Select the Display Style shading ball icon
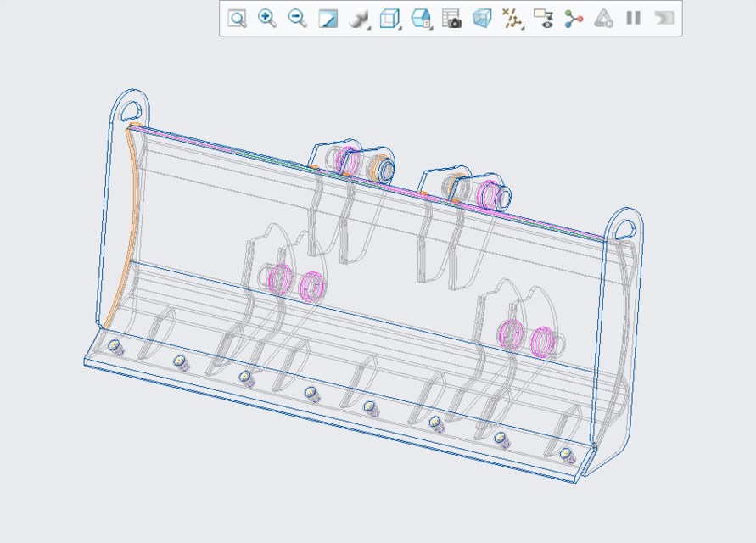The height and width of the screenshot is (543, 756). coord(356,19)
